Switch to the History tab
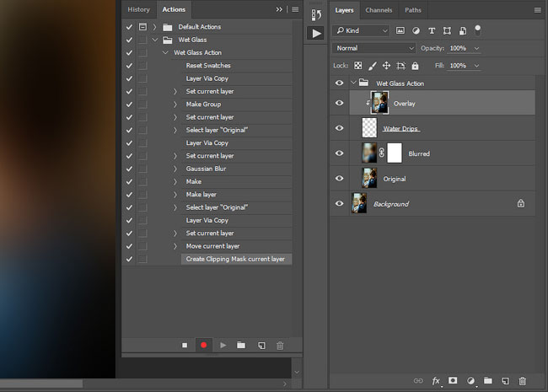This screenshot has width=548, height=392. pyautogui.click(x=138, y=9)
